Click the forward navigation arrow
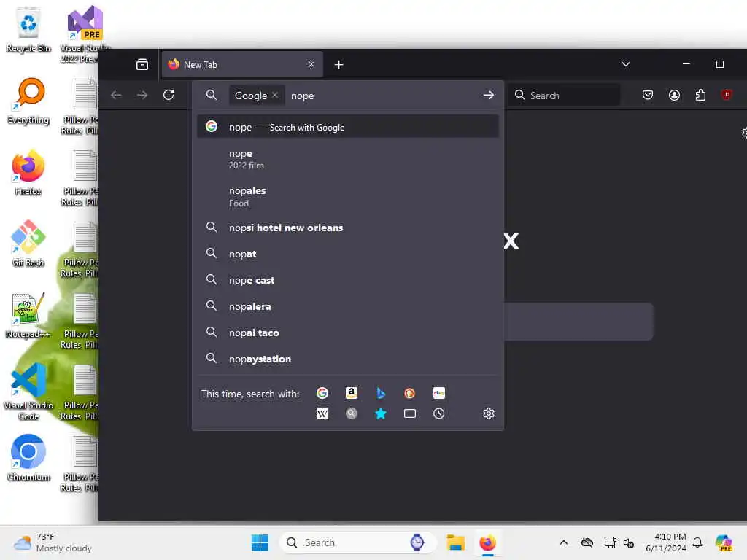This screenshot has width=747, height=560. [142, 95]
